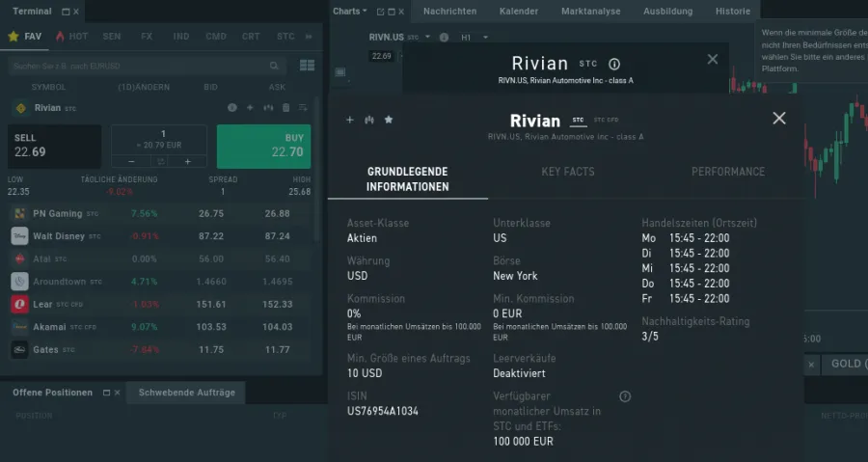The width and height of the screenshot is (868, 462).
Task: Open the Charts dropdown menu
Action: click(350, 11)
